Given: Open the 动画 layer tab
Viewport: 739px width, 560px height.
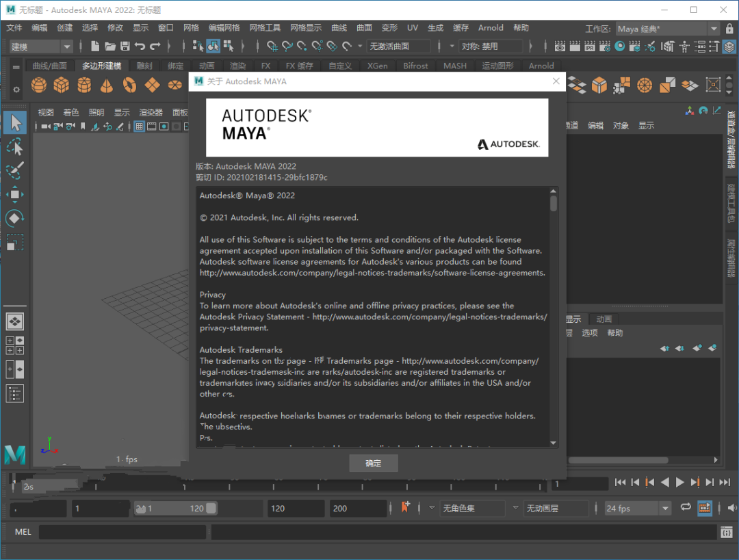Looking at the screenshot, I should [604, 319].
